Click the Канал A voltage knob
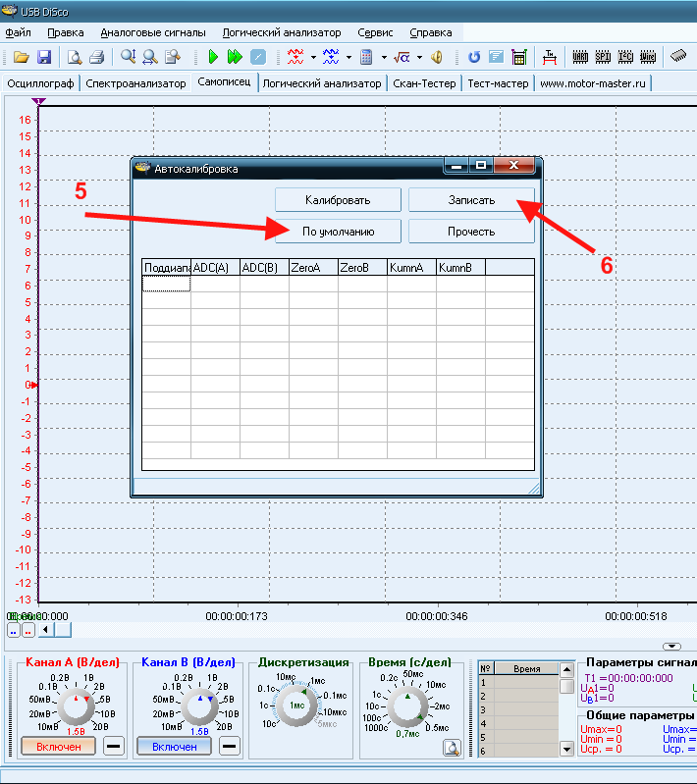 point(76,706)
